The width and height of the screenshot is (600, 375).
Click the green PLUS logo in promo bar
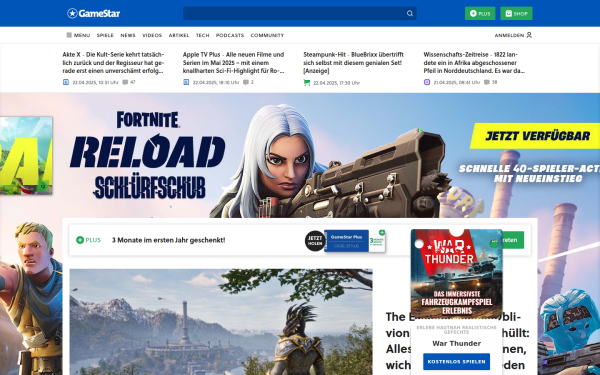(x=88, y=240)
